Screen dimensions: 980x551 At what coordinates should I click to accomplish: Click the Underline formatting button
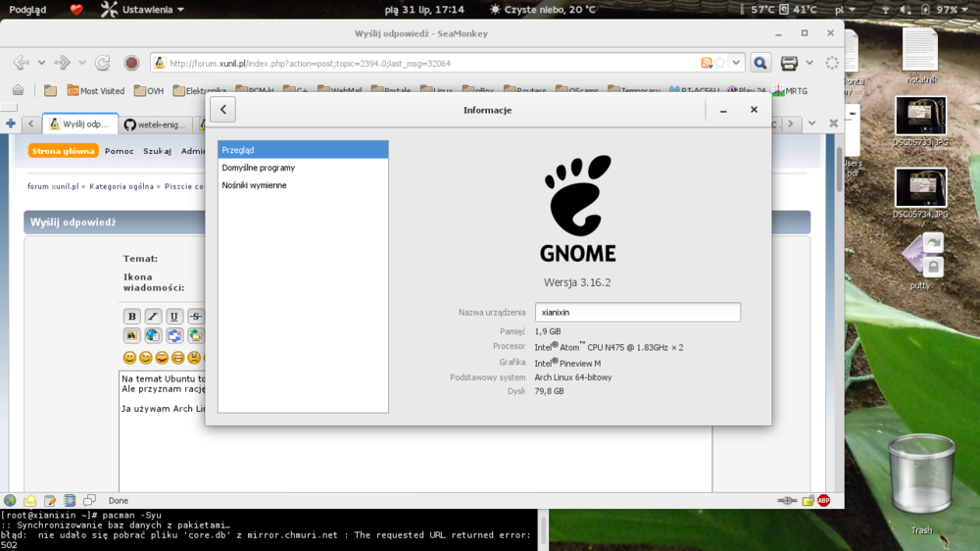click(174, 316)
